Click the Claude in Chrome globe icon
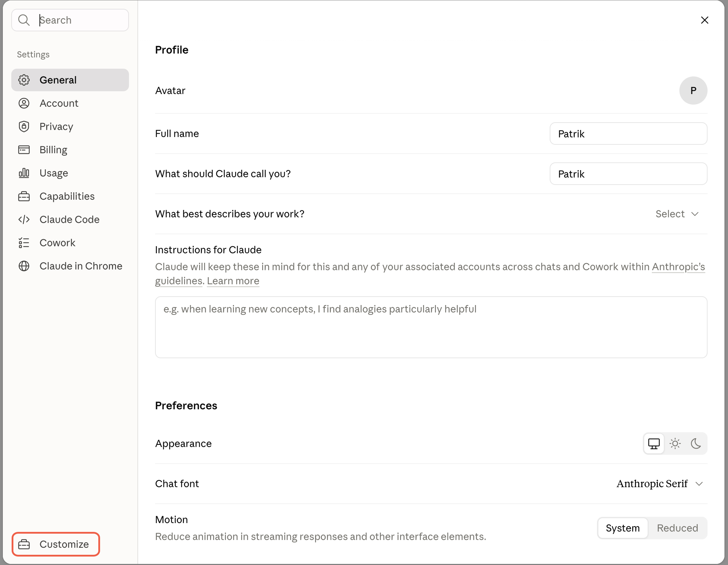Screen dimensions: 728x565 [24, 266]
